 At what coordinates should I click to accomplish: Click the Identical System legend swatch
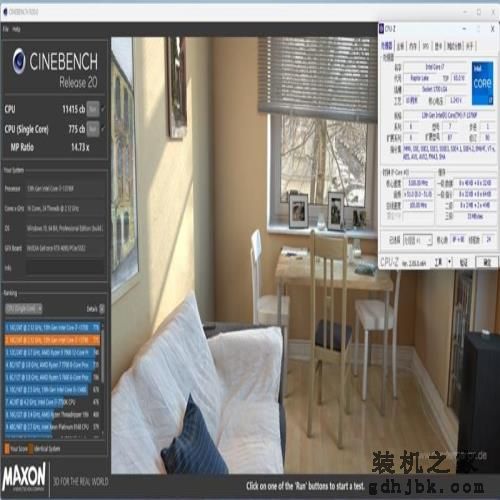31,449
